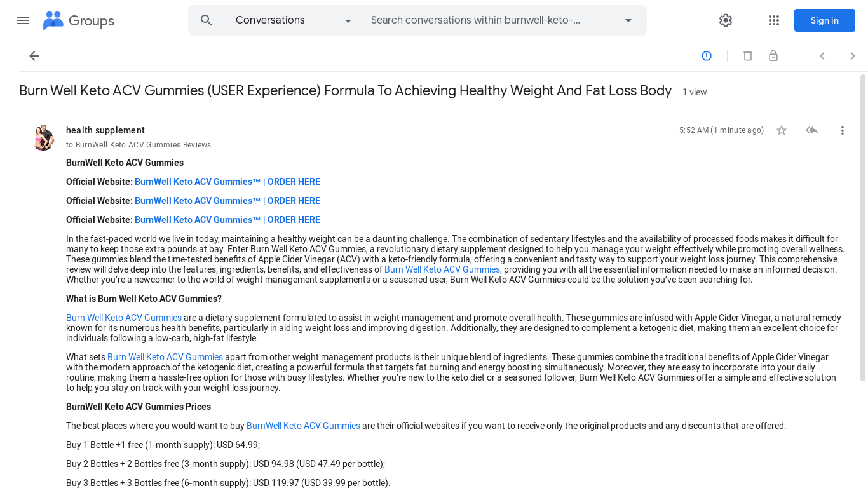Click the report abuse exclamation icon
This screenshot has width=868, height=488.
tap(707, 56)
